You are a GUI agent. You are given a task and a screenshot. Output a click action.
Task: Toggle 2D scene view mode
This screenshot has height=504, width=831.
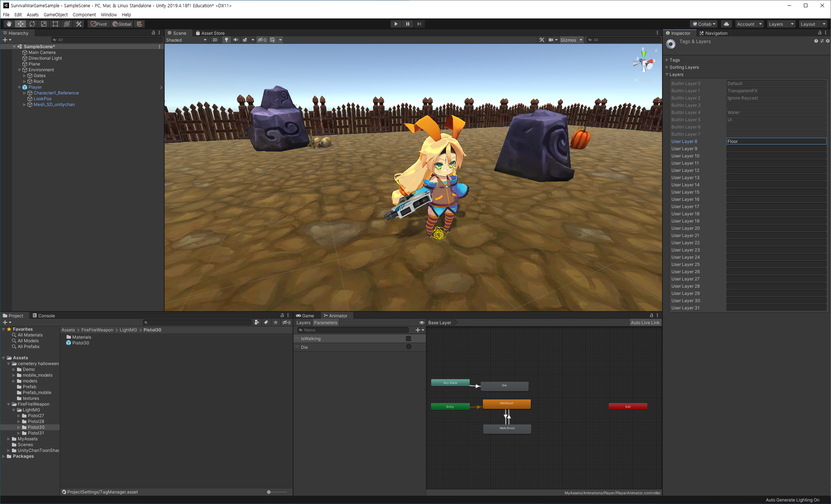click(215, 40)
